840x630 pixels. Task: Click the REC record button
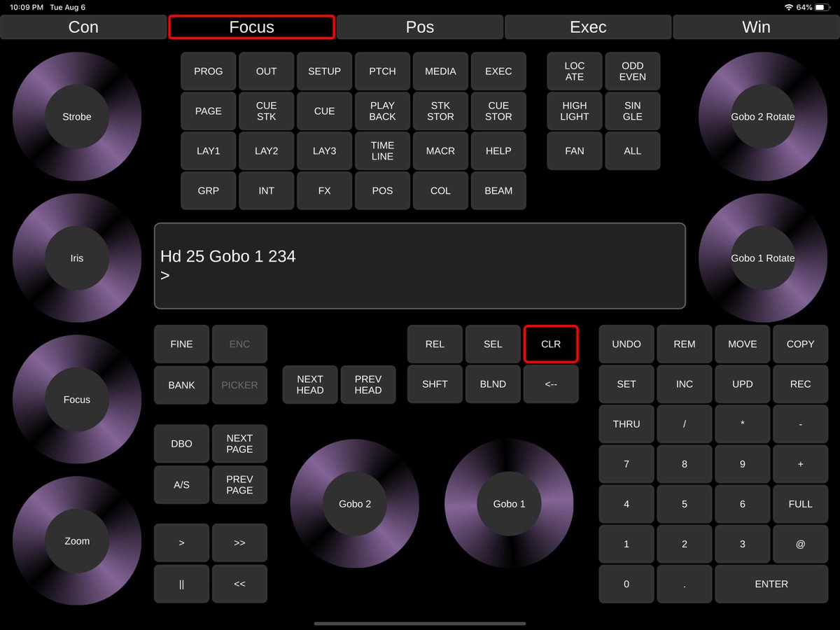click(x=801, y=384)
